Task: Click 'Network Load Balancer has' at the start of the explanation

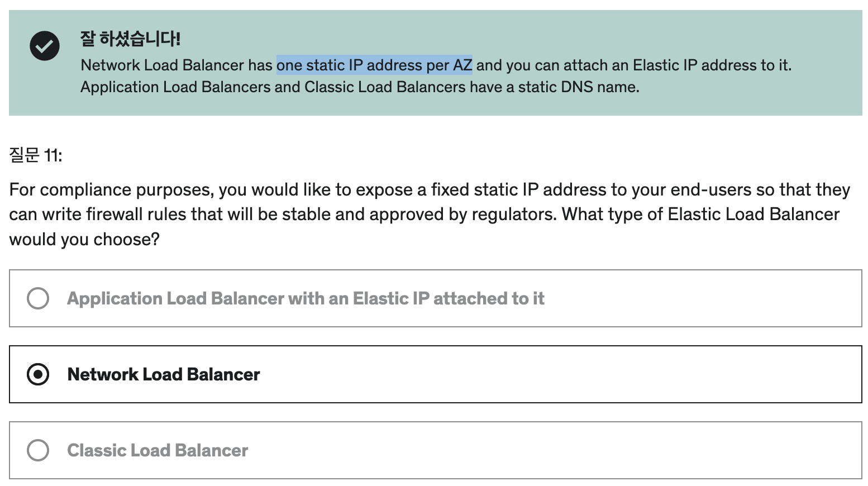Action: [177, 65]
